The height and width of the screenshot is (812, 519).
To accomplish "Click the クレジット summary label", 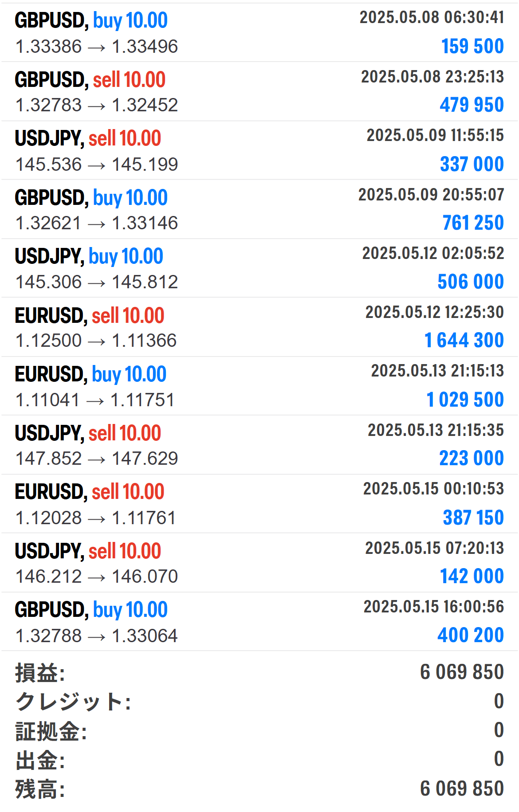I will [73, 702].
